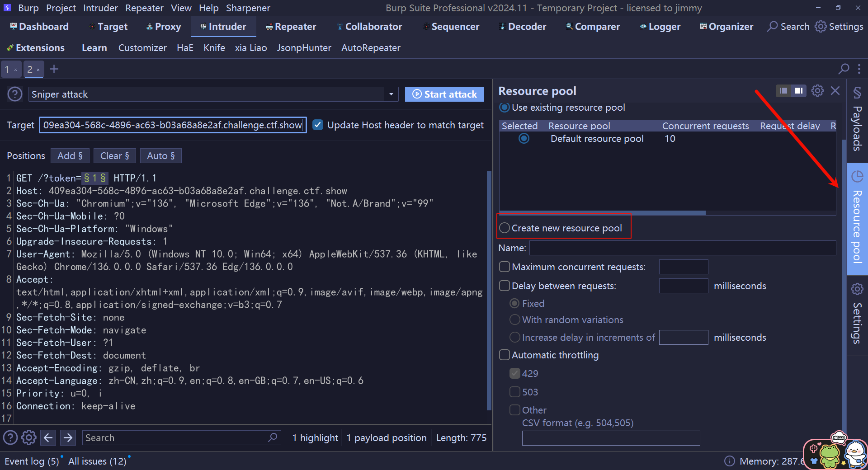Image resolution: width=868 pixels, height=470 pixels.
Task: Click Auto § positions button
Action: pyautogui.click(x=161, y=156)
